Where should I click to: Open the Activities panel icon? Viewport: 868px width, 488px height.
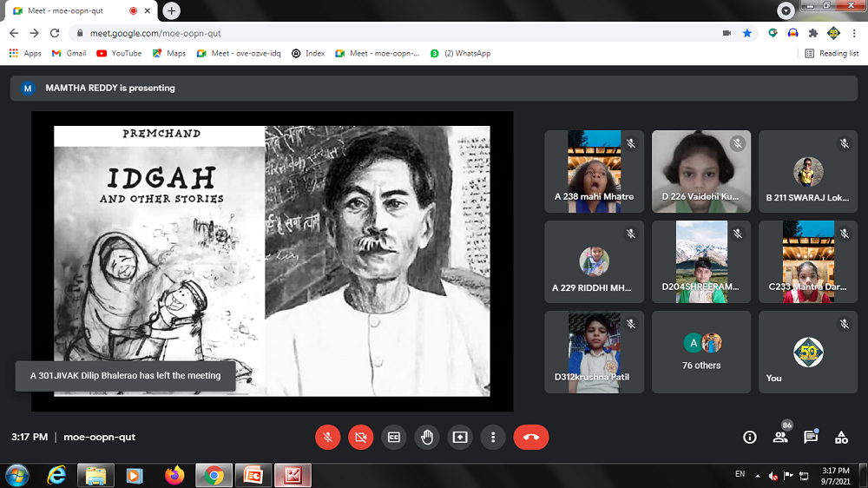(x=841, y=438)
